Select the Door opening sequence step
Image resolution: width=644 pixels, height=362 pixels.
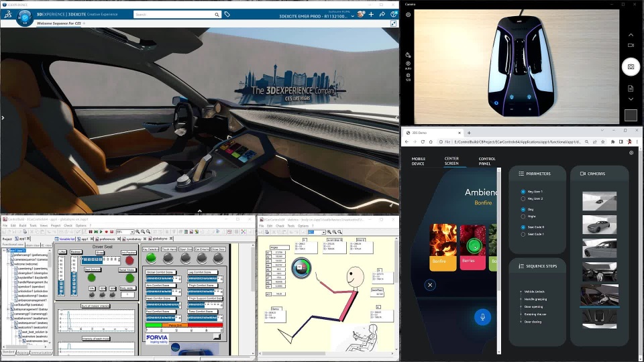(533, 306)
